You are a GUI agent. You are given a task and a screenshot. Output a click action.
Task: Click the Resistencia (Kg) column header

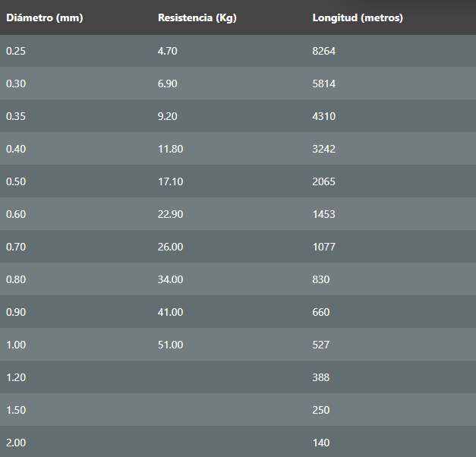[x=197, y=17]
